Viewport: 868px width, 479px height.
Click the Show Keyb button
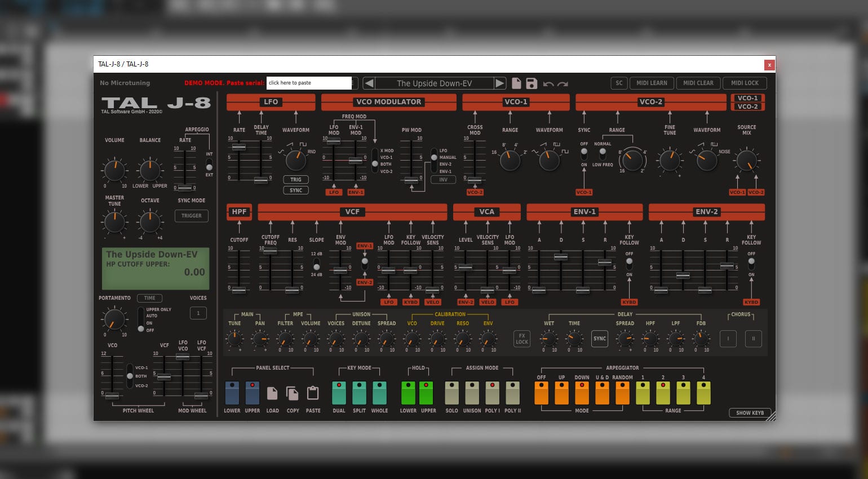pyautogui.click(x=750, y=413)
